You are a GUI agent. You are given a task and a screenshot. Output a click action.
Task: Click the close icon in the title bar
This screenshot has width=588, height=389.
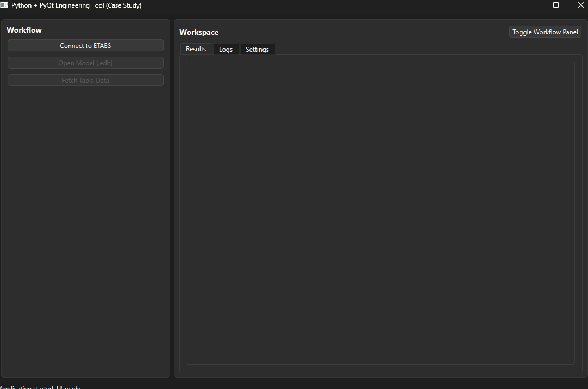click(x=580, y=5)
